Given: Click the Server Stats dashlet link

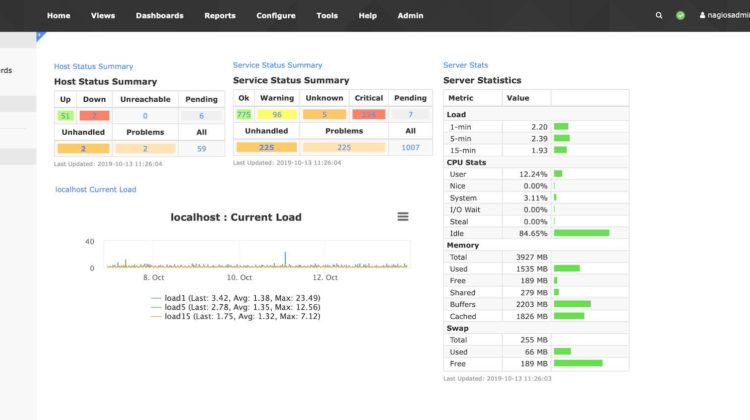Looking at the screenshot, I should tap(466, 65).
